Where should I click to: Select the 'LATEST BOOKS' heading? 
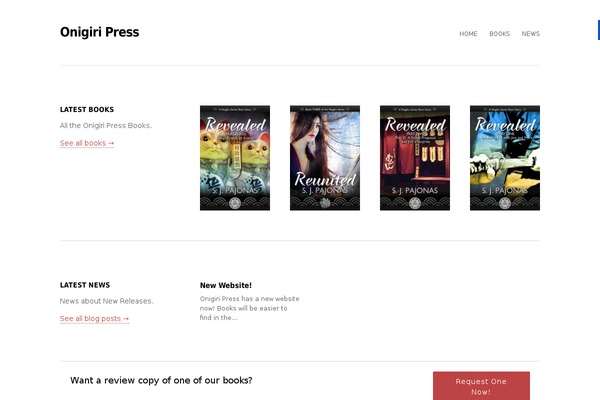point(87,109)
